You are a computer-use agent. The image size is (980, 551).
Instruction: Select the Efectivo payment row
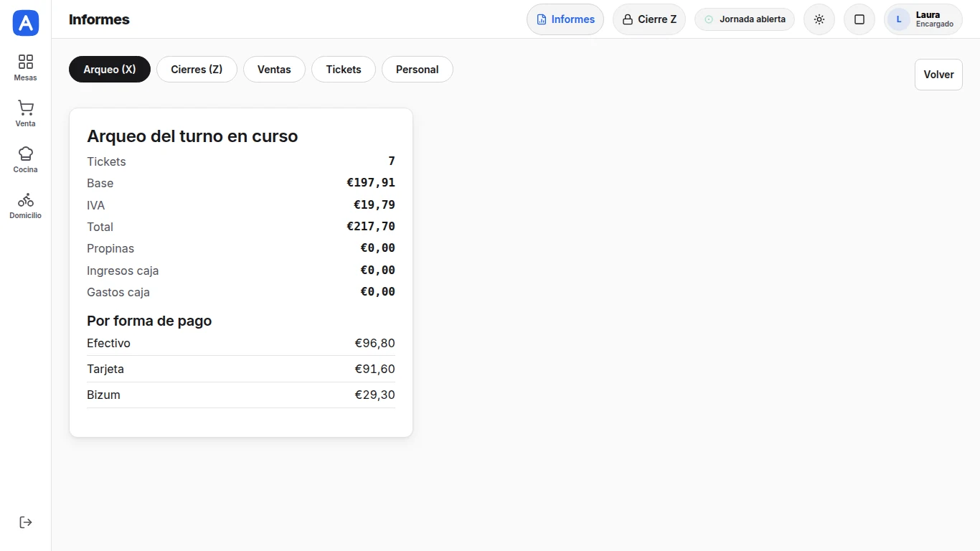241,343
